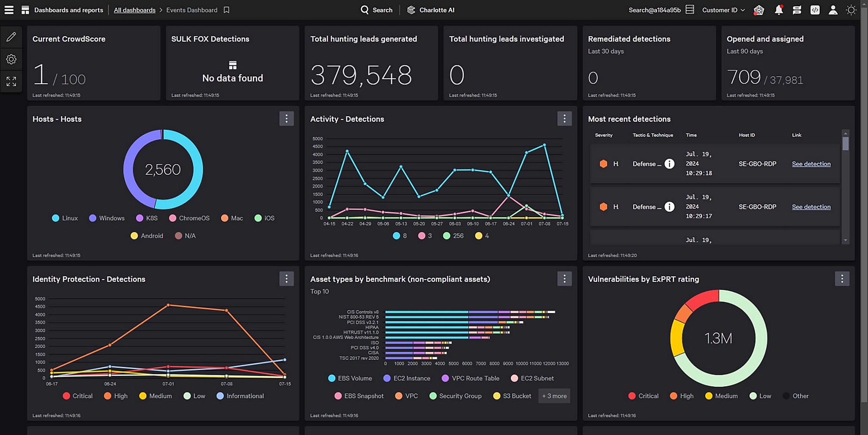The height and width of the screenshot is (435, 868).
Task: Open the kebab menu on Hosts - Hosts widget
Action: coord(287,119)
